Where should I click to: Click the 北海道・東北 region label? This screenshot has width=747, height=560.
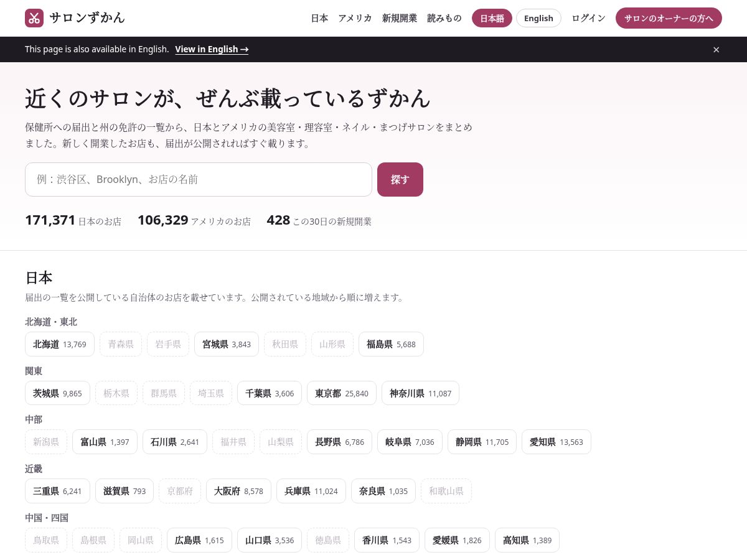(x=51, y=322)
